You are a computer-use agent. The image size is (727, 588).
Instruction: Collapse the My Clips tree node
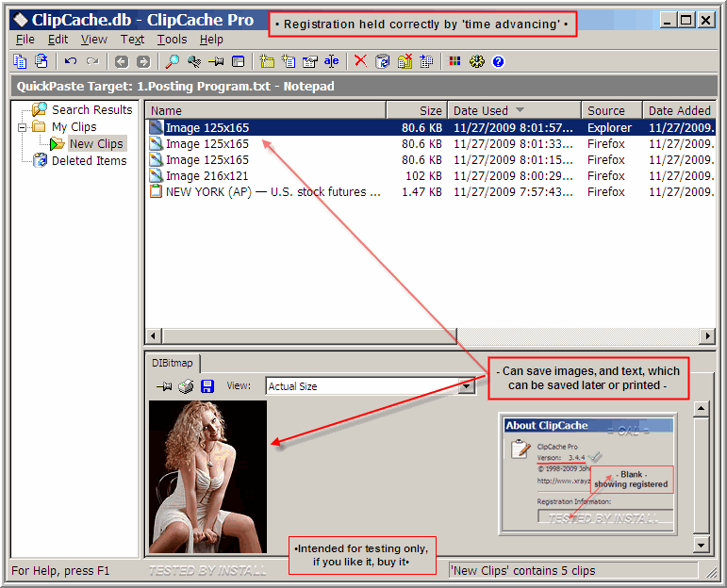[x=22, y=127]
